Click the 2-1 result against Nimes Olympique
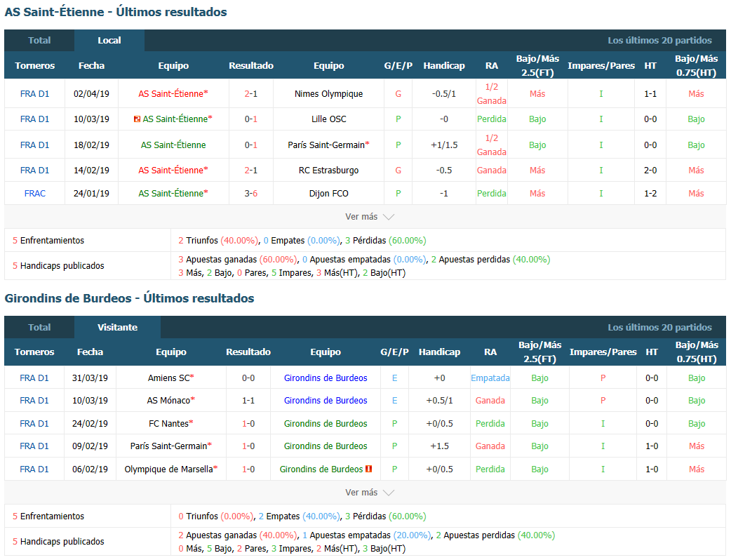This screenshot has width=731, height=560. 251,94
